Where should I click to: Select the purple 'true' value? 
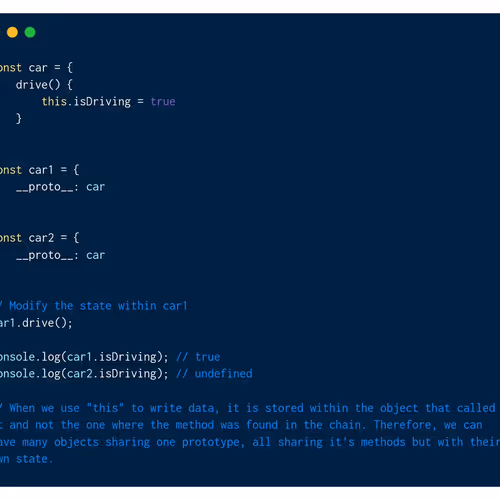pos(163,101)
